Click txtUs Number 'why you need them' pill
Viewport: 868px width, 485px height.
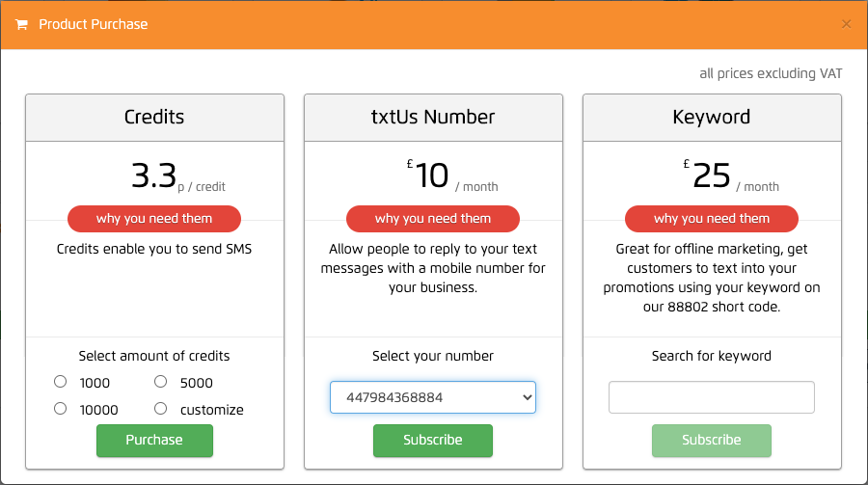click(x=433, y=219)
